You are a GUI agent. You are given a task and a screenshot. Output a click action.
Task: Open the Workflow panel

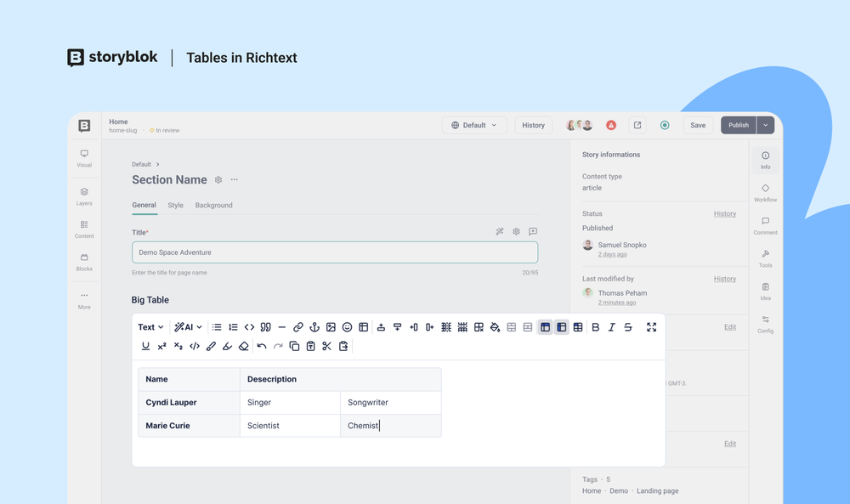(765, 191)
